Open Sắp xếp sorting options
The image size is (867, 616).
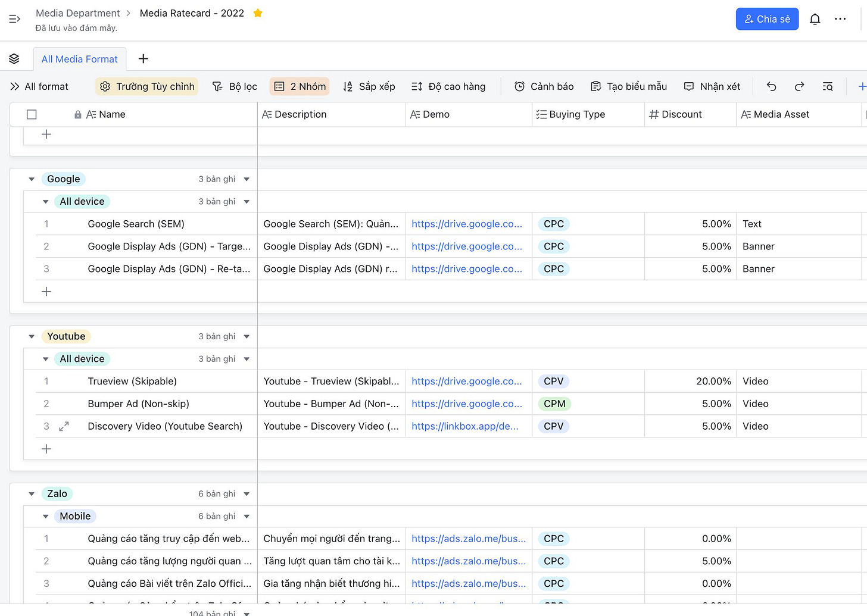(369, 86)
